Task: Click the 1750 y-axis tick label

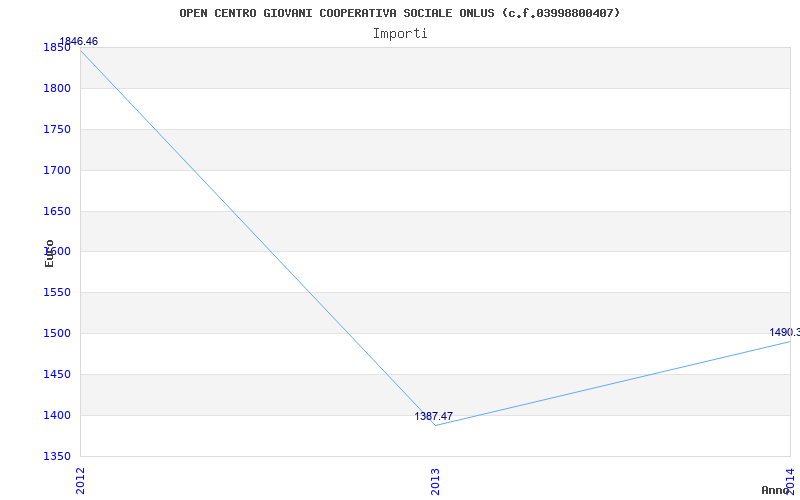Action: [57, 130]
